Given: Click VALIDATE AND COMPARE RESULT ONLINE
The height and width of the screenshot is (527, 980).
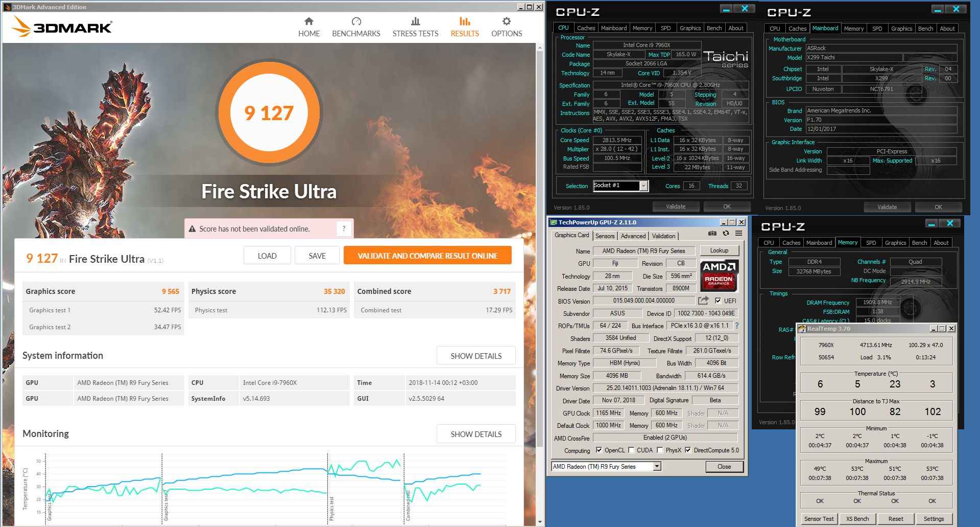Looking at the screenshot, I should [x=427, y=256].
